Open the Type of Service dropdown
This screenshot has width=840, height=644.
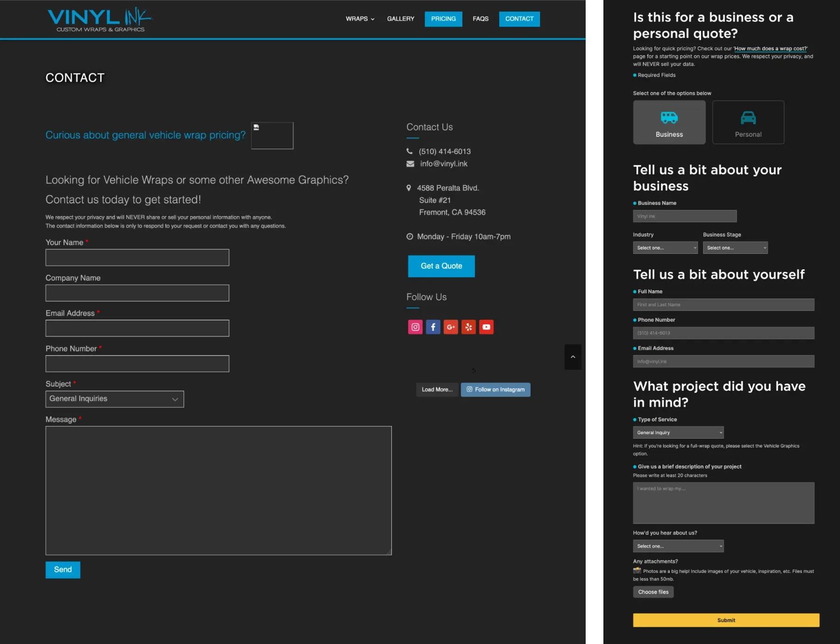[x=677, y=432]
